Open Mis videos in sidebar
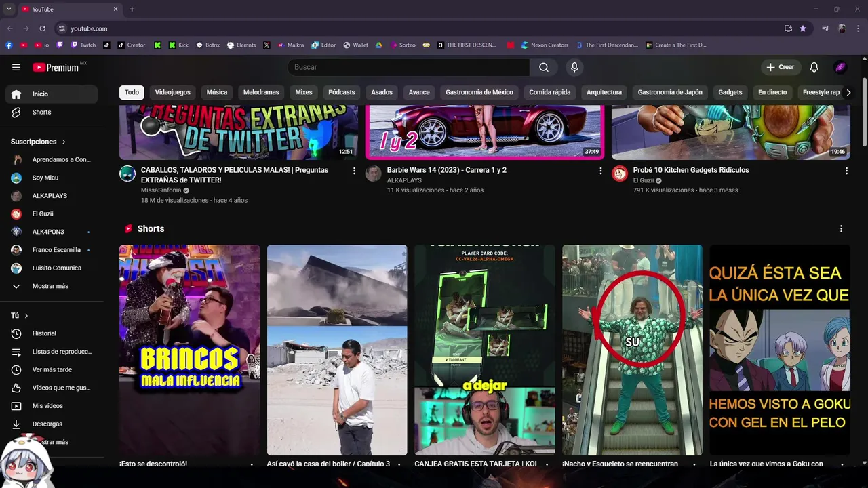Image resolution: width=868 pixels, height=488 pixels. 52,405
